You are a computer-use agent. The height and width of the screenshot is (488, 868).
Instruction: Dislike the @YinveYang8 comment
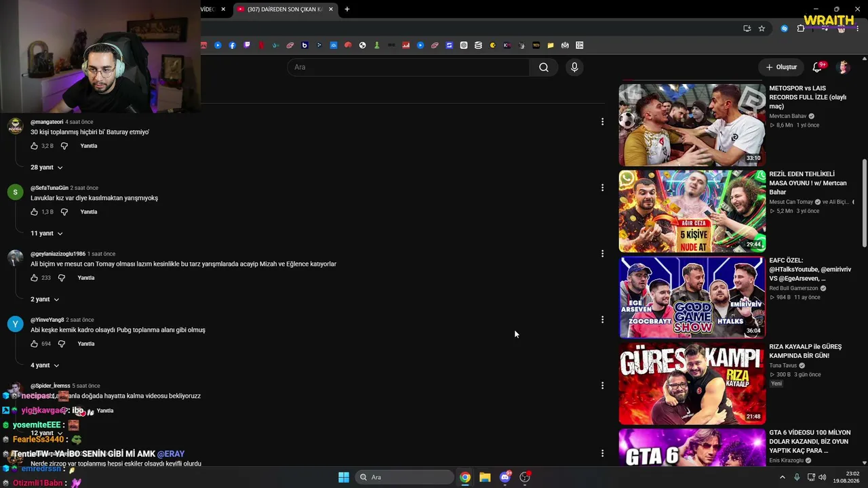[61, 344]
